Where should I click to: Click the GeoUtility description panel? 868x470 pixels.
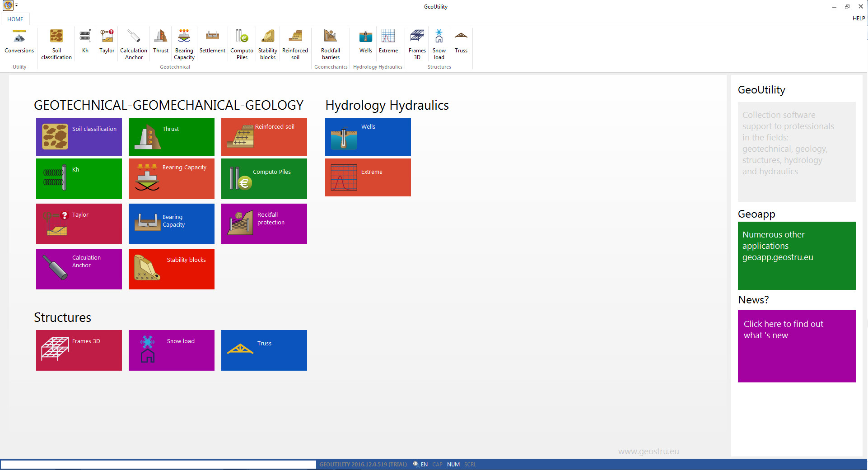797,152
